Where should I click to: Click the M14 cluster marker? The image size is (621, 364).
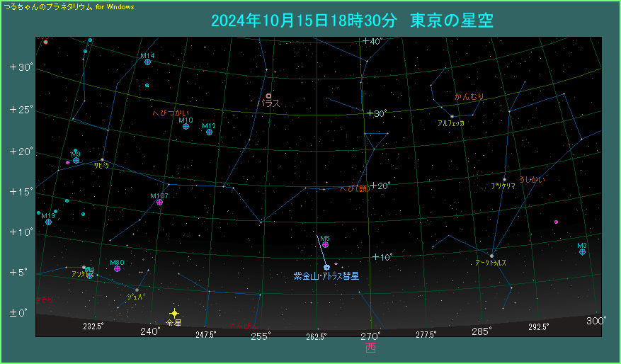[147, 62]
